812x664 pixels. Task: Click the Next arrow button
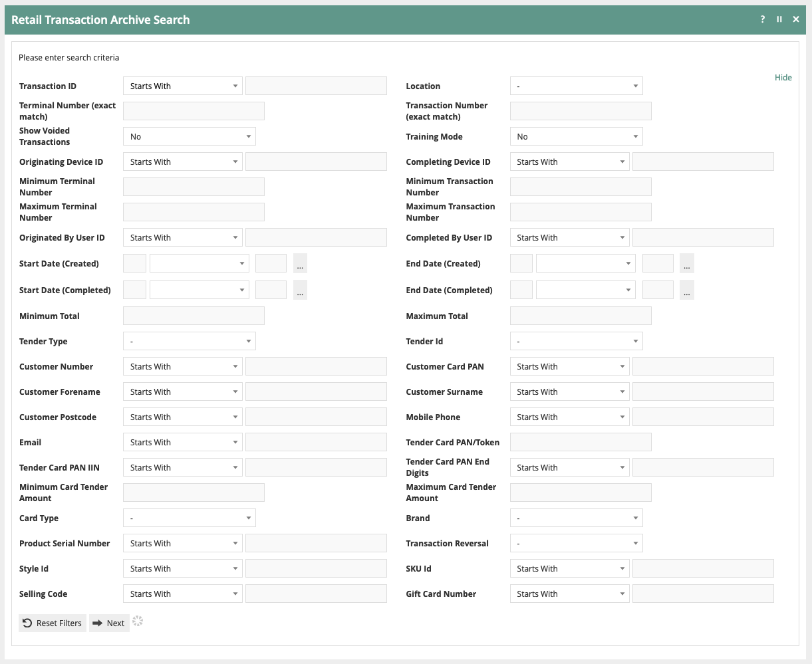pos(109,623)
